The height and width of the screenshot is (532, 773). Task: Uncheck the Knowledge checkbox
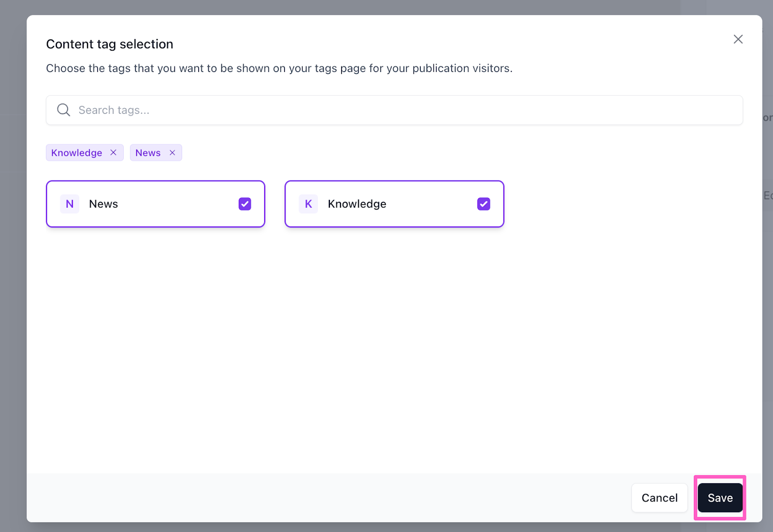click(x=484, y=204)
